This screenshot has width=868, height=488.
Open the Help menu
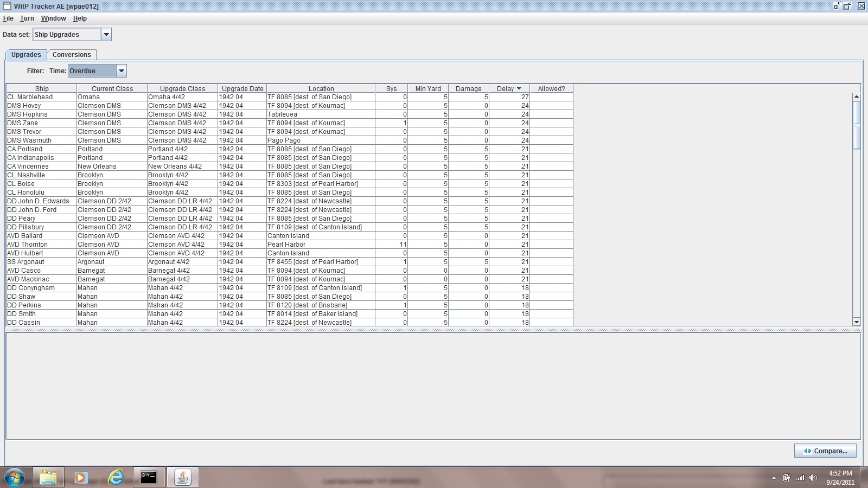tap(80, 18)
